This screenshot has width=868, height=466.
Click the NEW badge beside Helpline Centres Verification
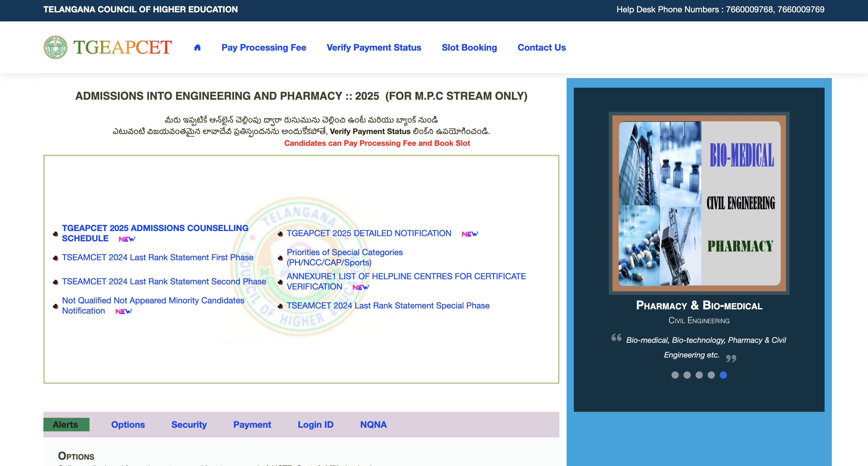pyautogui.click(x=361, y=287)
